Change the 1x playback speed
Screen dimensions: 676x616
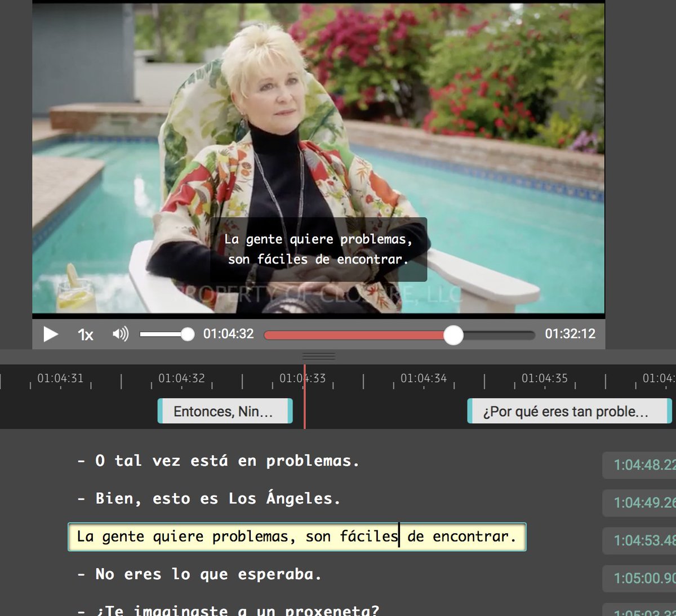pos(86,335)
